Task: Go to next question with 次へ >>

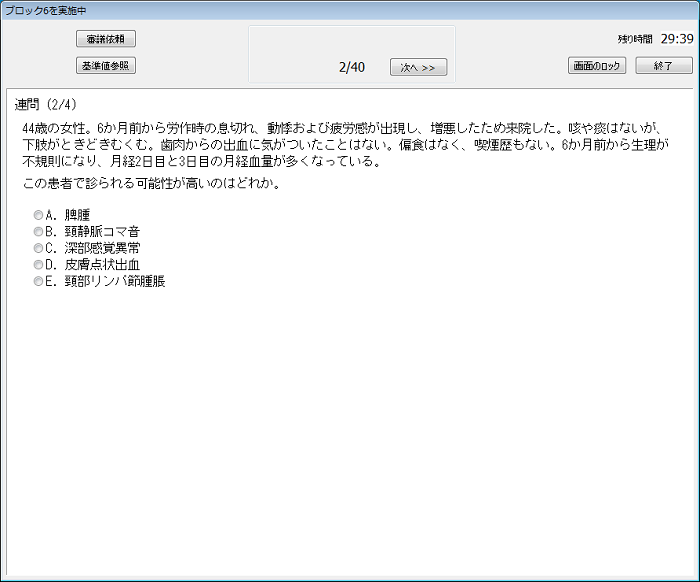Action: [418, 67]
